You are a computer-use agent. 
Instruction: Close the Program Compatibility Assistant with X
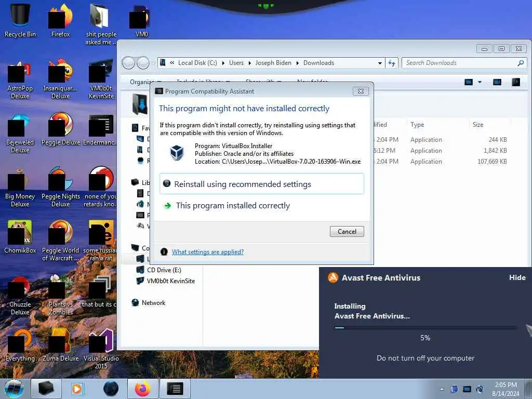361,91
